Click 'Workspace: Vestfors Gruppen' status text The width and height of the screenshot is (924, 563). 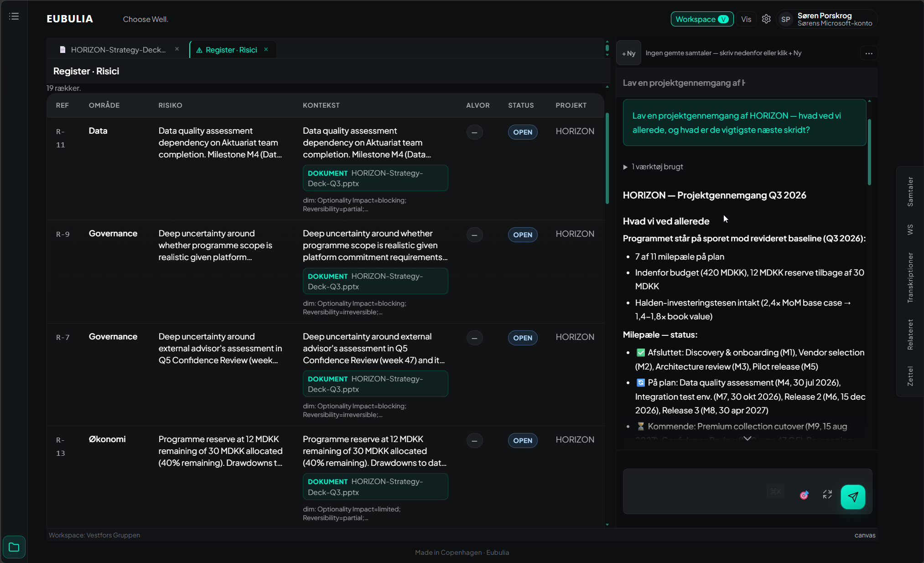point(94,535)
